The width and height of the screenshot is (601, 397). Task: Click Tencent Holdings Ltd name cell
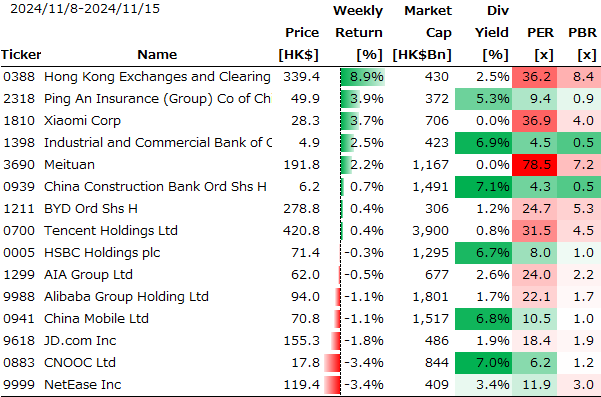pyautogui.click(x=111, y=231)
